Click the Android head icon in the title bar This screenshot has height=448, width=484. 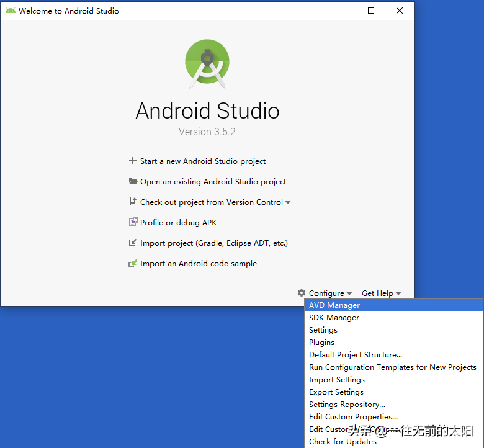(x=11, y=11)
